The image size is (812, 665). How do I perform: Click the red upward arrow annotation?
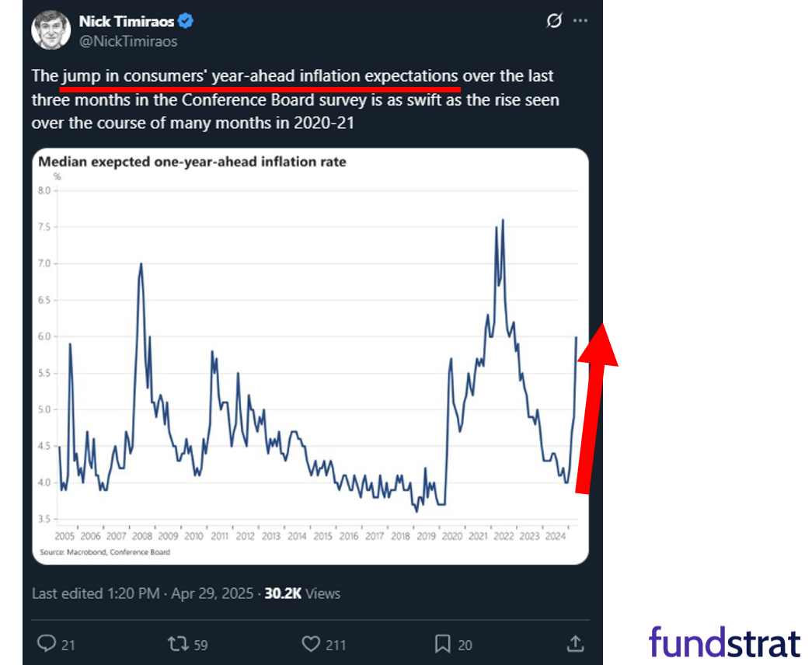tap(595, 409)
